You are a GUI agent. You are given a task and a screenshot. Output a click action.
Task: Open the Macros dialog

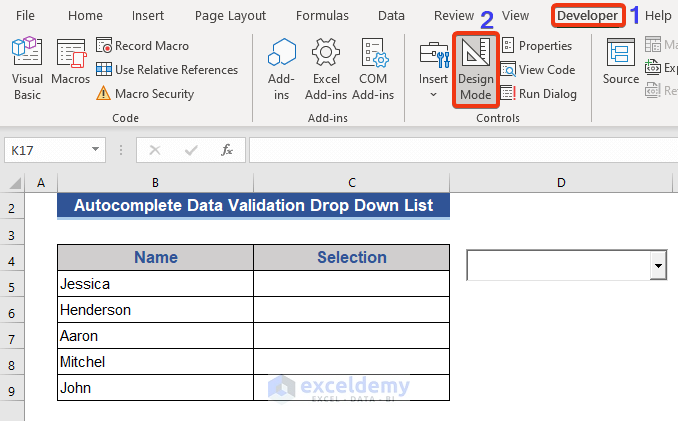coord(70,61)
